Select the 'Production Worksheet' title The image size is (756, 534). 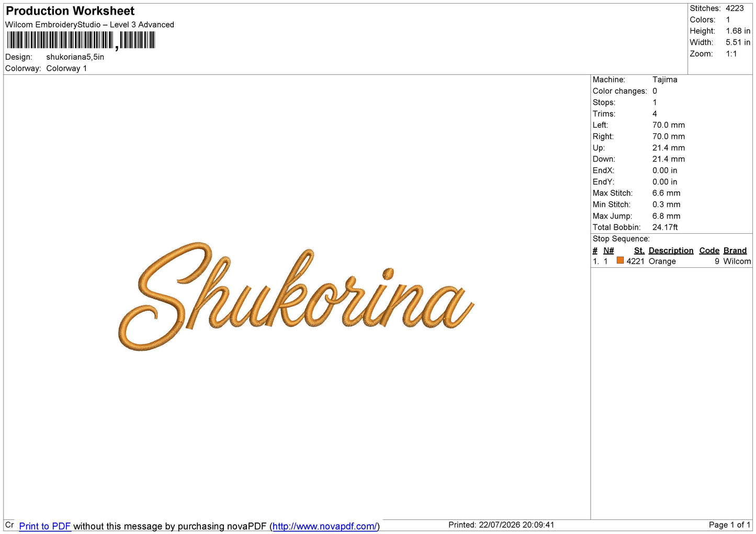point(70,11)
